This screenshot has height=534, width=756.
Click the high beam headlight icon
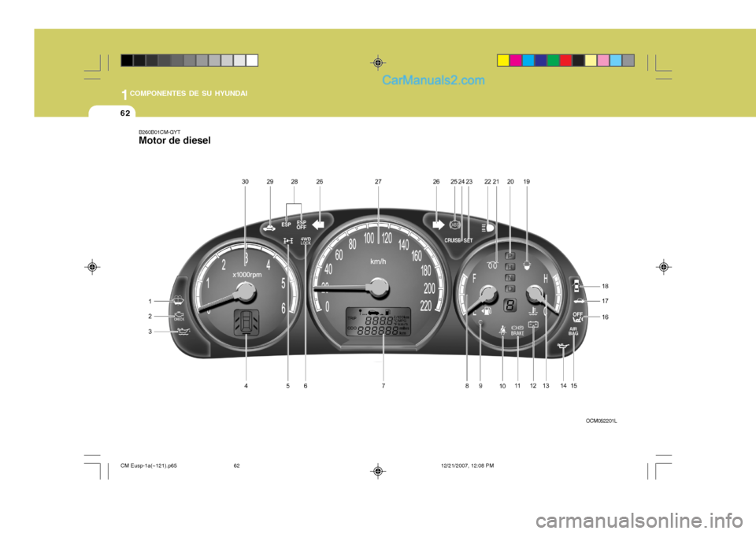click(x=487, y=228)
